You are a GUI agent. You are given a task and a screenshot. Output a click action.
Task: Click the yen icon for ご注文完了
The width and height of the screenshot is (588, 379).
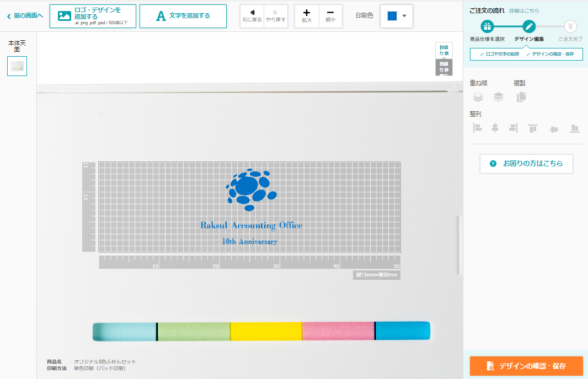pyautogui.click(x=570, y=26)
